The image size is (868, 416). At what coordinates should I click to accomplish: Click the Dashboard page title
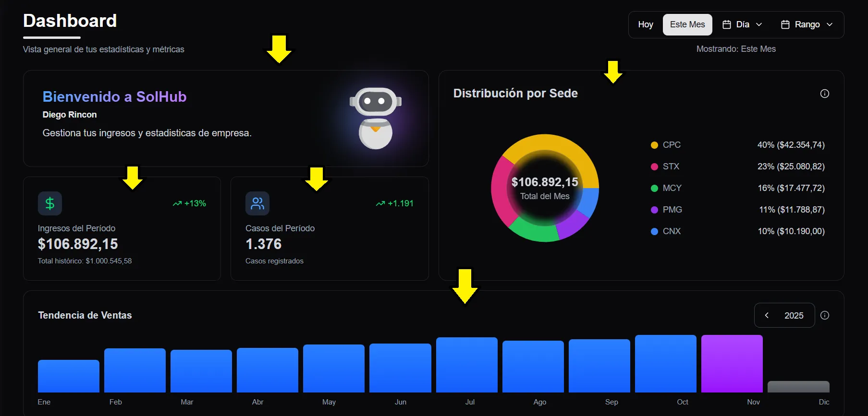70,21
